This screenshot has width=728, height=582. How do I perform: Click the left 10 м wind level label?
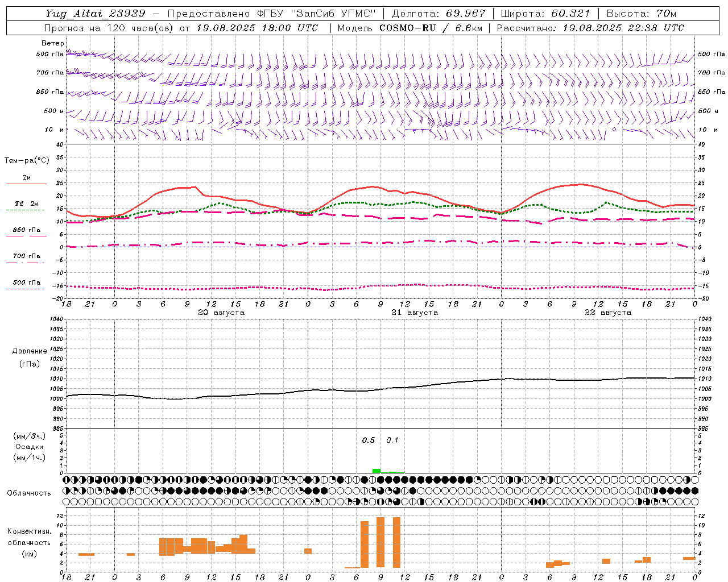coord(54,130)
